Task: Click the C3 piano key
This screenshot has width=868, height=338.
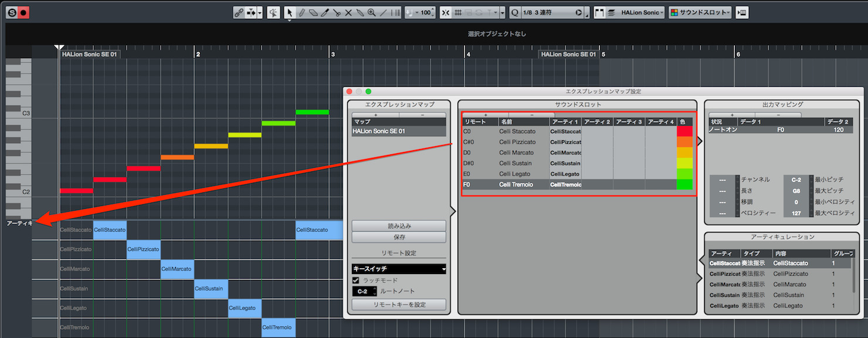Action: [18, 113]
